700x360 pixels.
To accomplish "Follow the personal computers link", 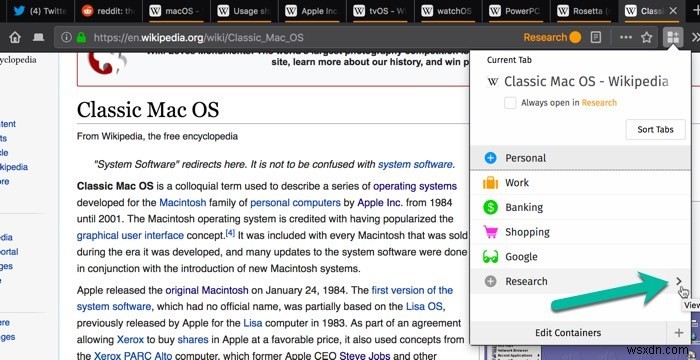I will (x=295, y=202).
